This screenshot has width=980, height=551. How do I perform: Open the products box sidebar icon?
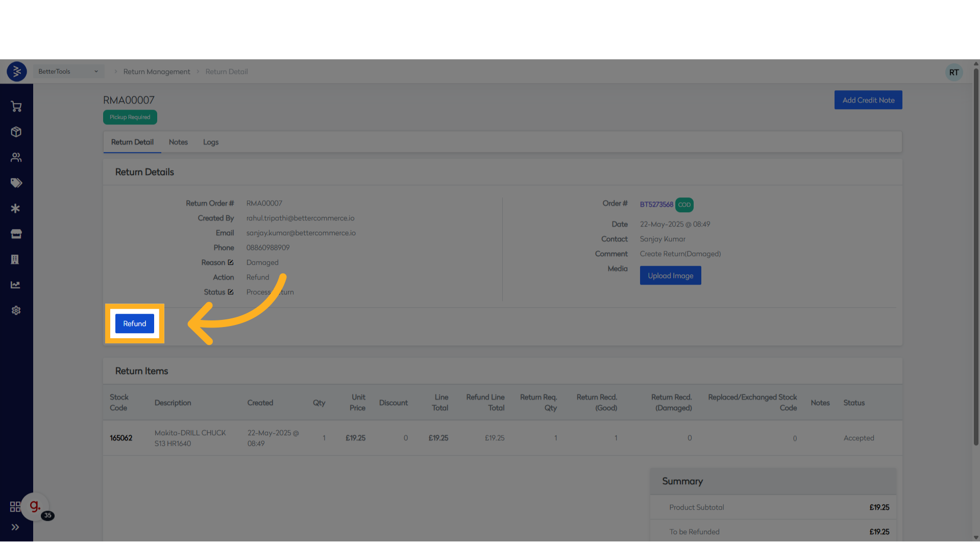click(x=16, y=132)
